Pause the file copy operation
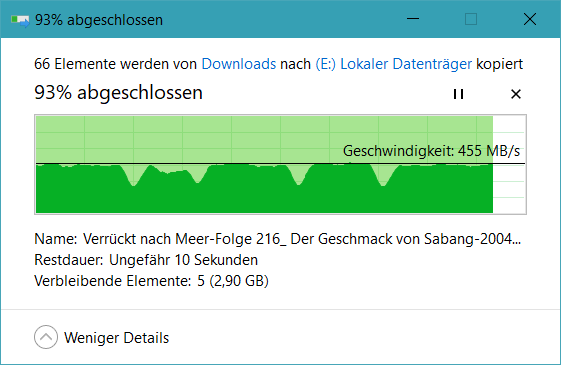 coord(458,94)
